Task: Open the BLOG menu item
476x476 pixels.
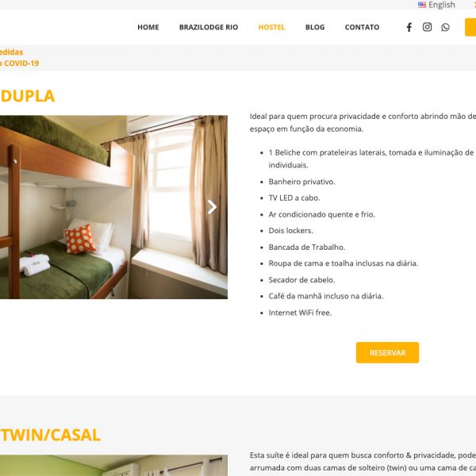Action: tap(315, 27)
